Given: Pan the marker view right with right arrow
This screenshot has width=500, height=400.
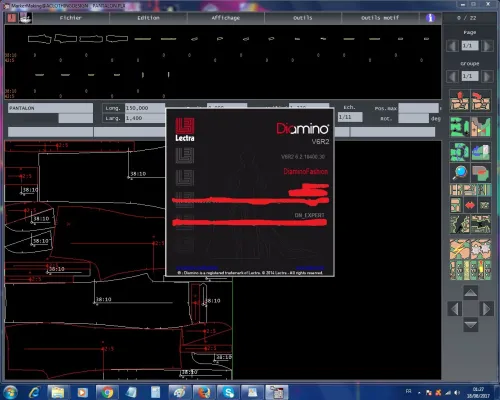Looking at the screenshot, I should [486, 309].
